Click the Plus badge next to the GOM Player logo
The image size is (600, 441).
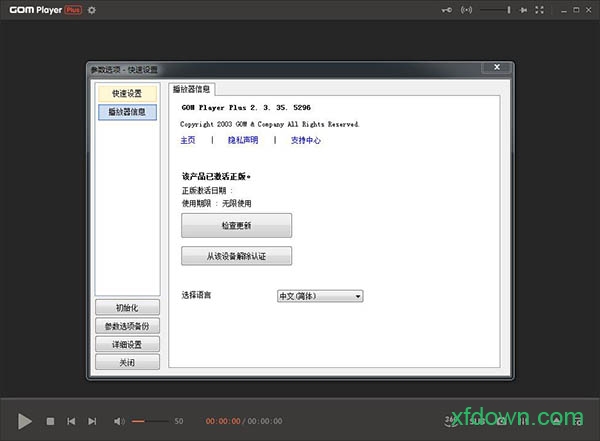coord(73,10)
